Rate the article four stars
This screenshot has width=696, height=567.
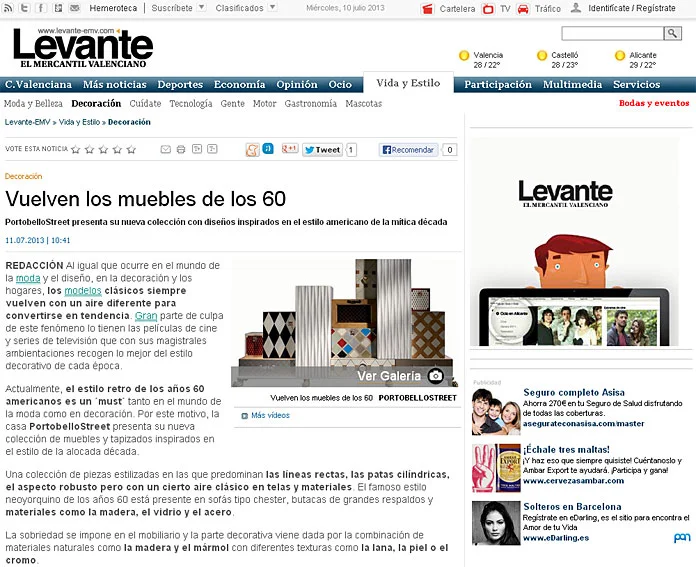[x=117, y=149]
